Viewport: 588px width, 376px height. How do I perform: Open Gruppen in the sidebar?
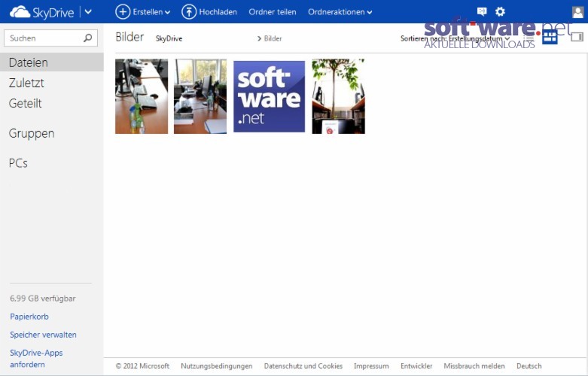coord(32,133)
